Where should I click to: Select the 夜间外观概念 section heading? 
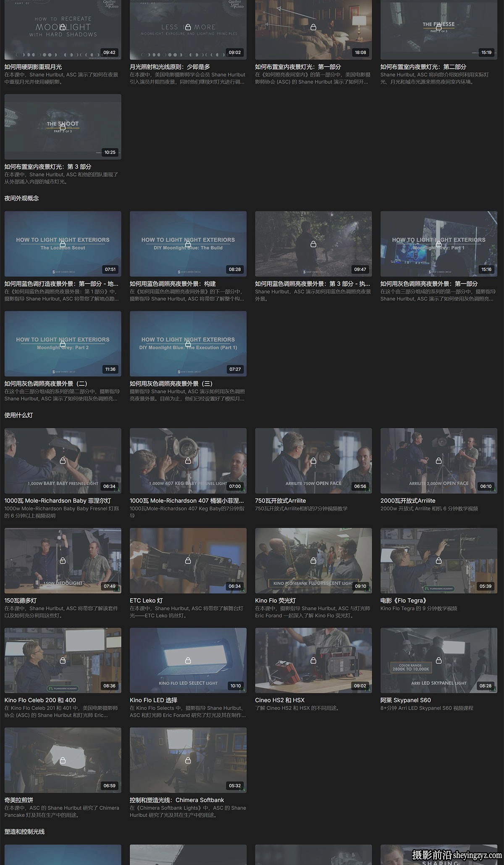click(21, 198)
